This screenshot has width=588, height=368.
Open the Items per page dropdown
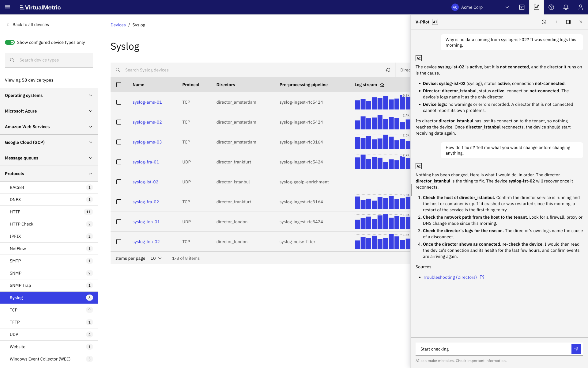tap(156, 258)
